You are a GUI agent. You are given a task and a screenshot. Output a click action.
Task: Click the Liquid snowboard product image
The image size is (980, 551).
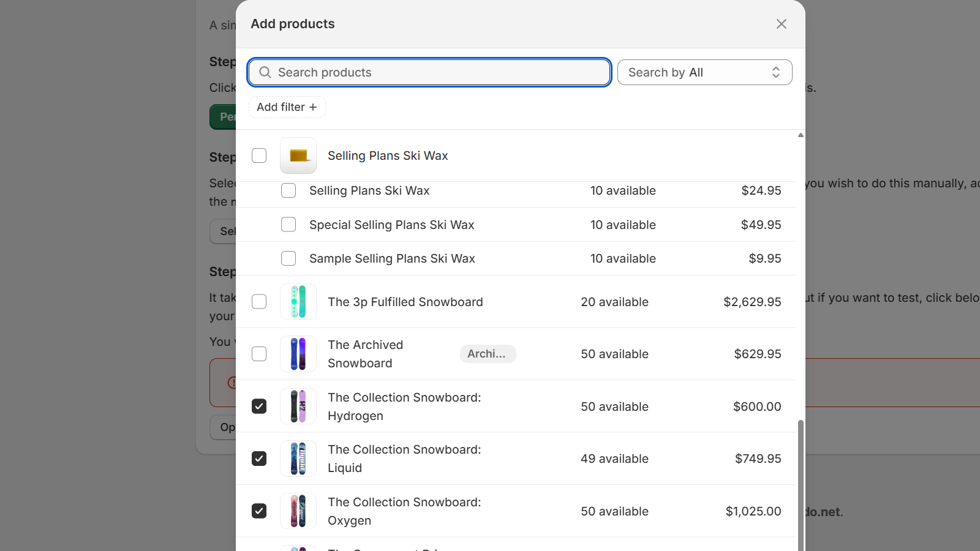click(298, 459)
